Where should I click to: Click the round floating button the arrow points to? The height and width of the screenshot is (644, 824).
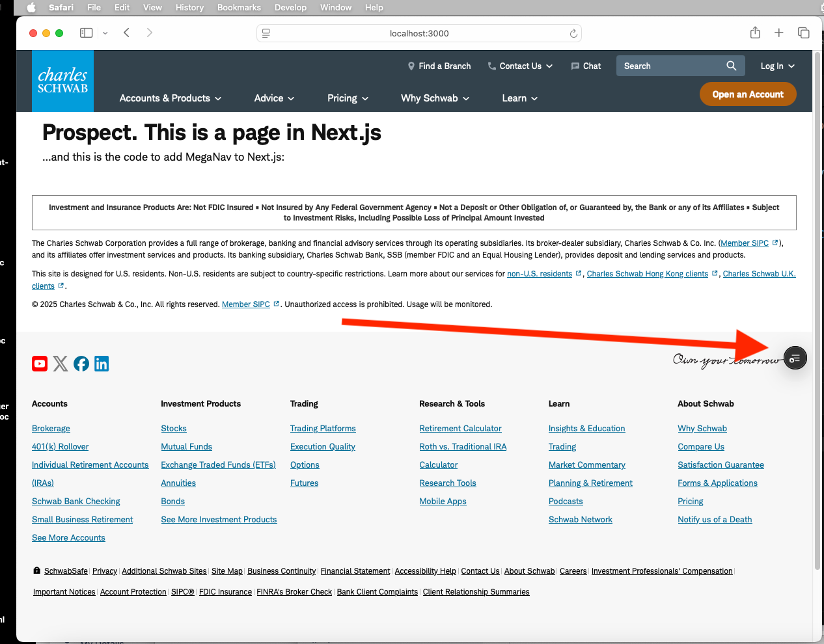(795, 358)
